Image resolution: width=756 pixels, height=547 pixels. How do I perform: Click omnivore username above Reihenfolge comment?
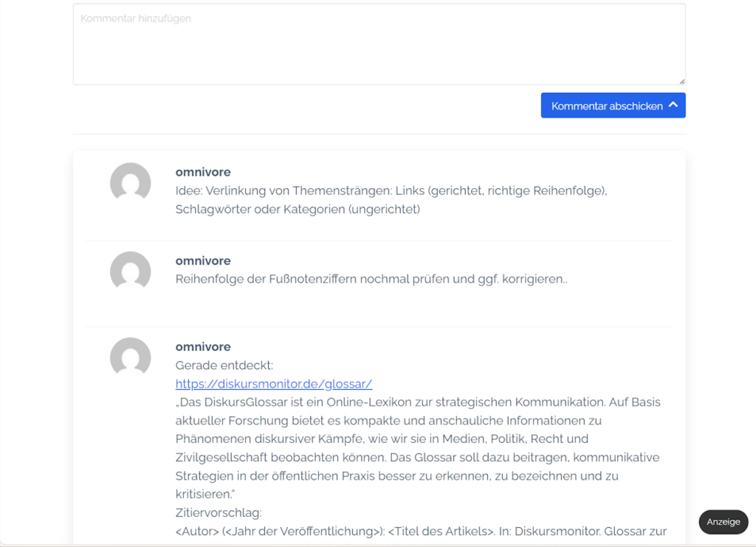[203, 261]
